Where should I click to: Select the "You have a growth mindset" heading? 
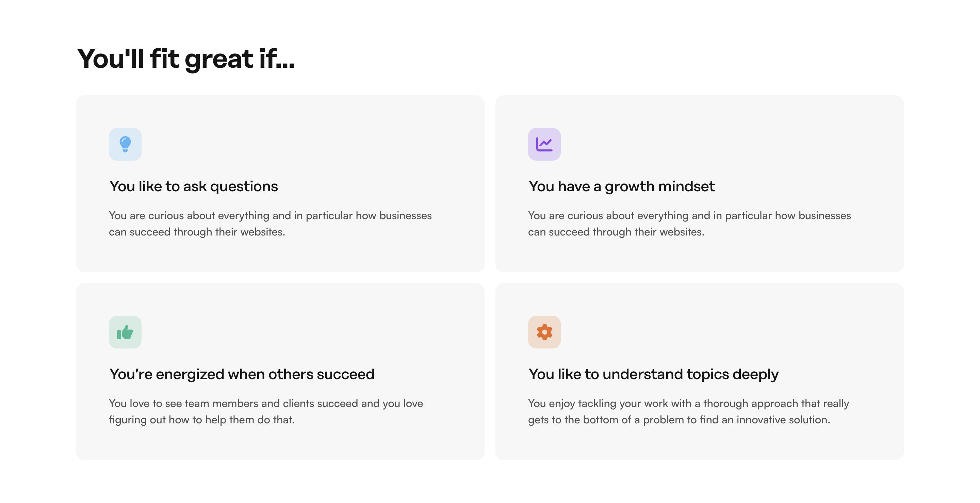click(x=621, y=186)
